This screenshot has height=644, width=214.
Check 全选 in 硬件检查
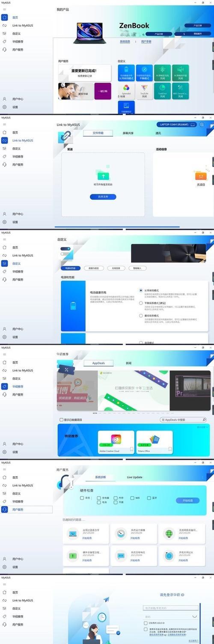(x=82, y=498)
